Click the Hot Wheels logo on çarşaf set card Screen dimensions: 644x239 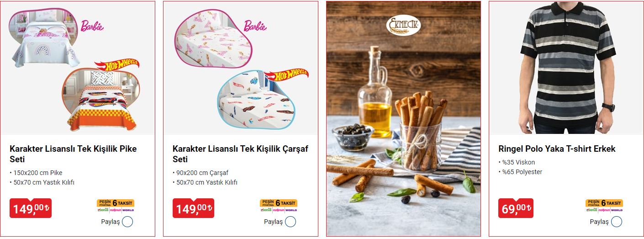[286, 75]
